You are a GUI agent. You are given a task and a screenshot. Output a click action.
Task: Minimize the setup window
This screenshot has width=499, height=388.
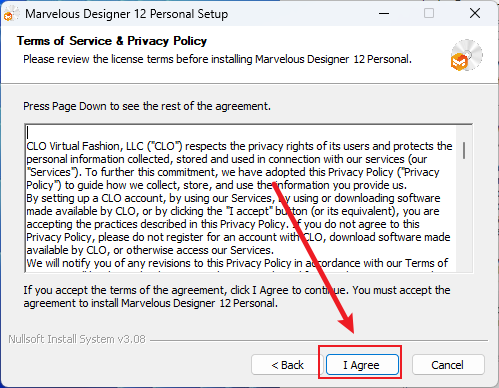tap(384, 14)
